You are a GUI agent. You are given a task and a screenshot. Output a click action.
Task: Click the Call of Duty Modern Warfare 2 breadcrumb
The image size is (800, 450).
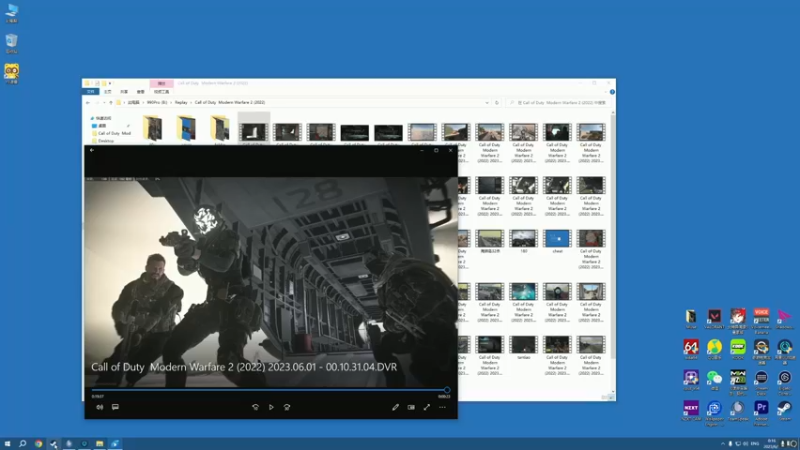[x=230, y=103]
